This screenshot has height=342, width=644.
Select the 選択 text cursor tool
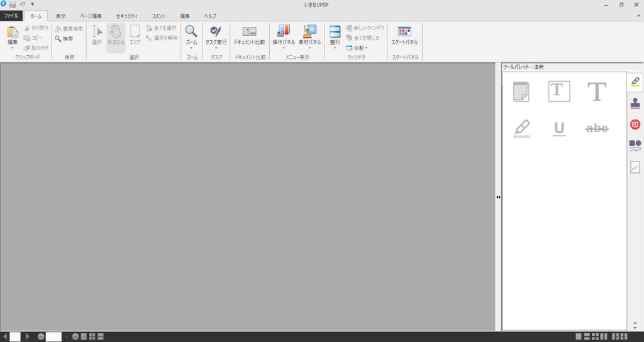point(97,35)
